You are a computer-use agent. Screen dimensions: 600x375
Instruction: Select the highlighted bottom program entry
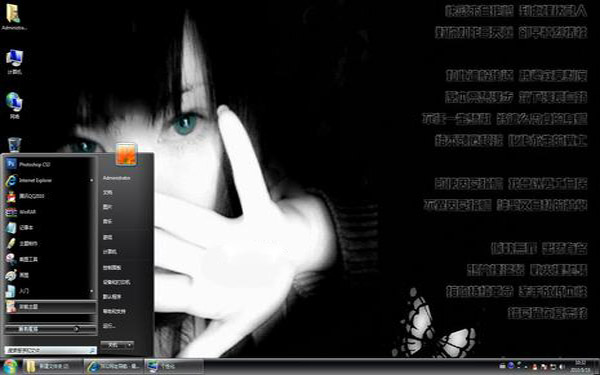[x=50, y=307]
